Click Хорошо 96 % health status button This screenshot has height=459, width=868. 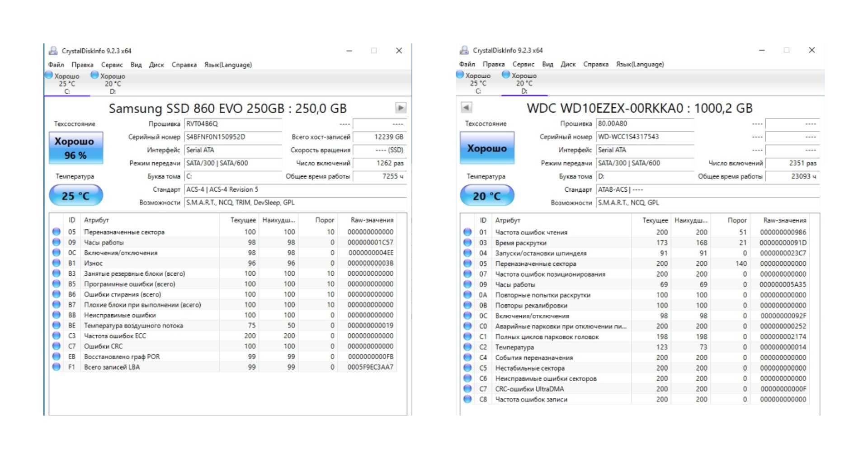pyautogui.click(x=76, y=148)
